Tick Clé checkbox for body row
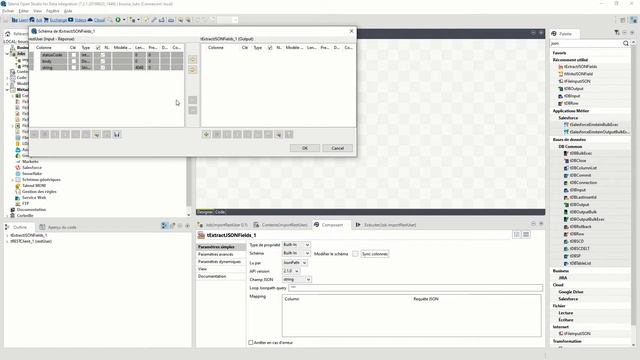The height and width of the screenshot is (360, 640). pos(73,61)
